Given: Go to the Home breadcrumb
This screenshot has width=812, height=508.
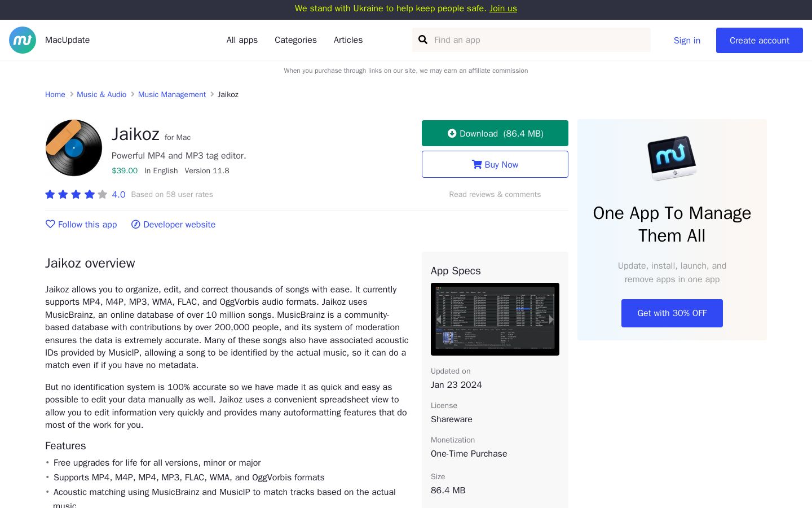Looking at the screenshot, I should [55, 94].
